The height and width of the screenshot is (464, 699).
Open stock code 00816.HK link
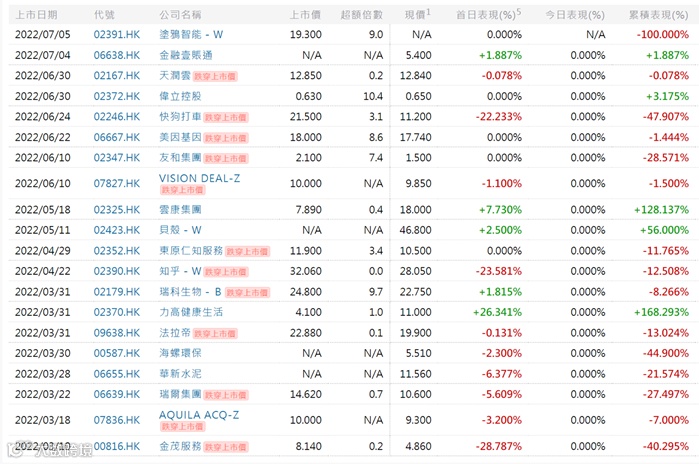point(116,446)
